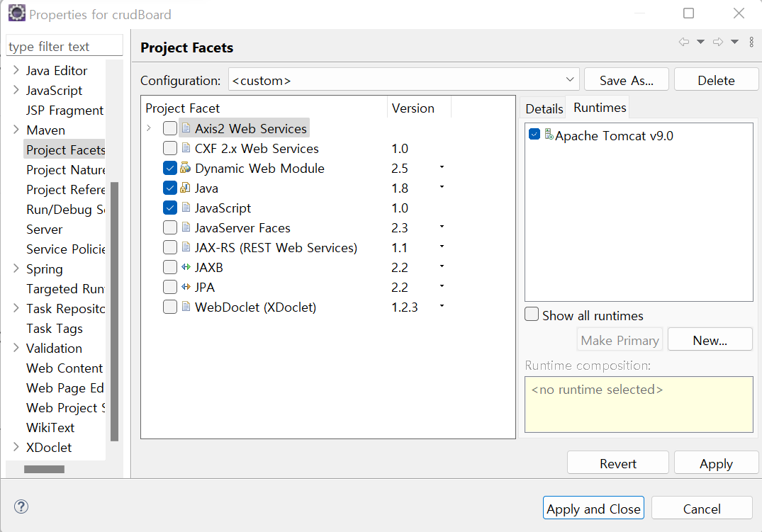
Task: Check the JPA facet checkbox
Action: pos(170,287)
